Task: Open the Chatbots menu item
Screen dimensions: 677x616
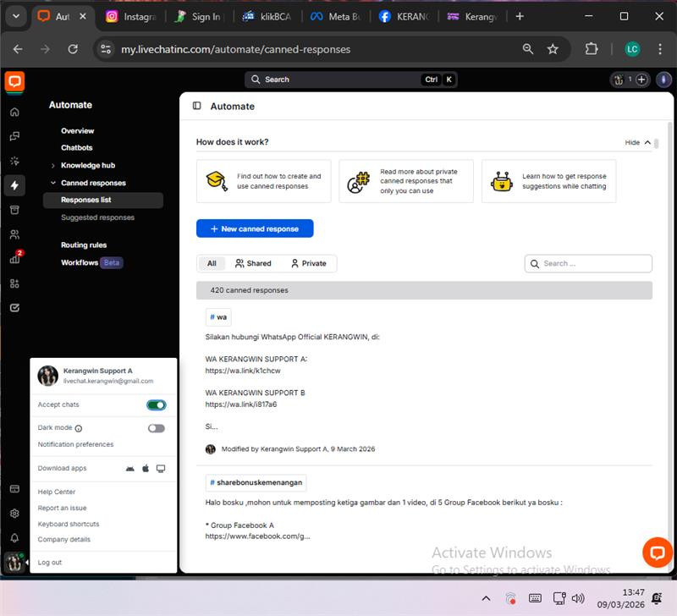Action: point(77,147)
